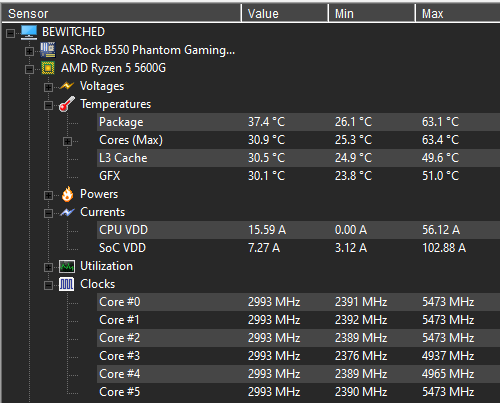
Task: Select the GFX temperature row
Action: click(298, 176)
